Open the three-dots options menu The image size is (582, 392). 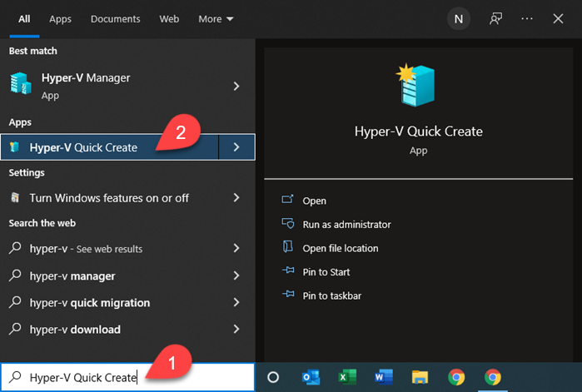527,18
